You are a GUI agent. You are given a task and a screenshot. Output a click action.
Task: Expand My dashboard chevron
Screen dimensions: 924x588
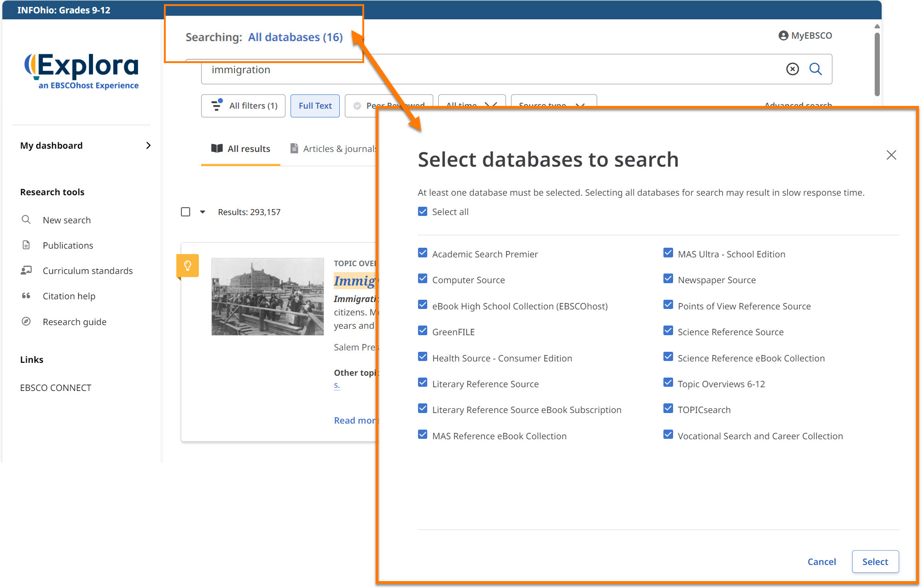[148, 146]
